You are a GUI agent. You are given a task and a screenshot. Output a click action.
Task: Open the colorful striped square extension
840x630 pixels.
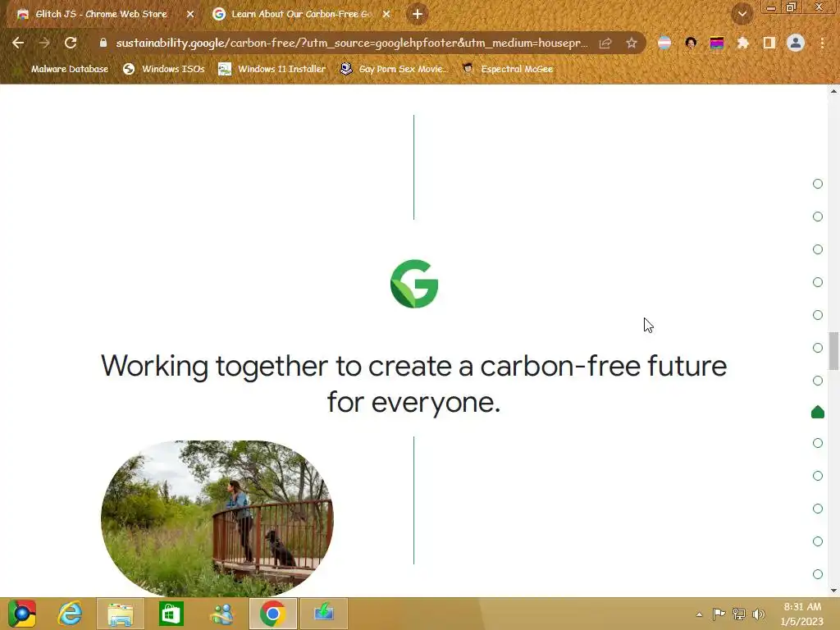click(717, 43)
